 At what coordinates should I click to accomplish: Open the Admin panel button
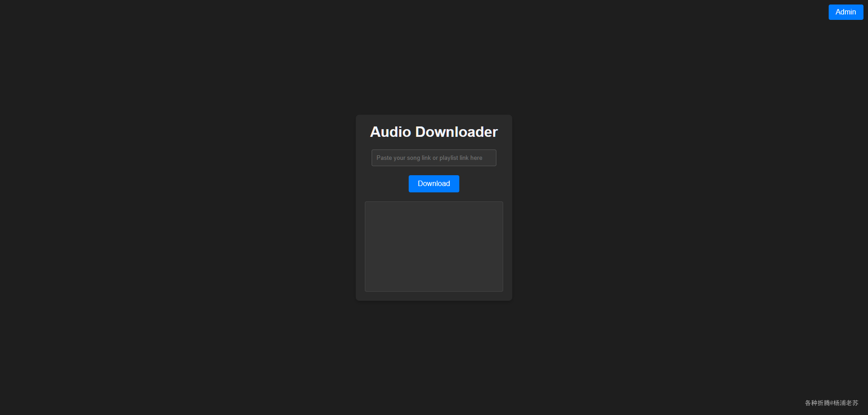point(845,12)
